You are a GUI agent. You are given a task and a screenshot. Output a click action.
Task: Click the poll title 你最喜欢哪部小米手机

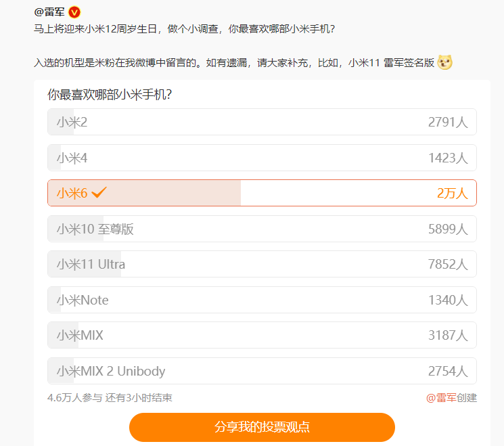tap(110, 95)
